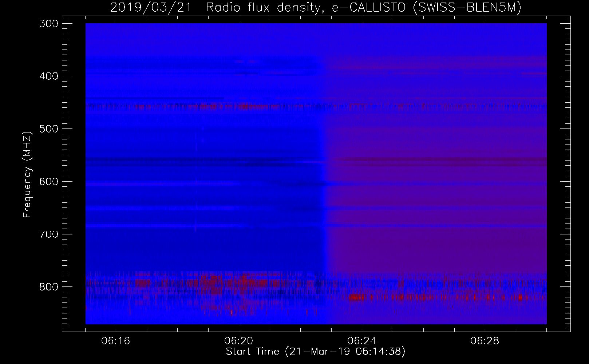Click the 06:16 time tick label
Viewport: 589px width, 364px height.
(116, 341)
